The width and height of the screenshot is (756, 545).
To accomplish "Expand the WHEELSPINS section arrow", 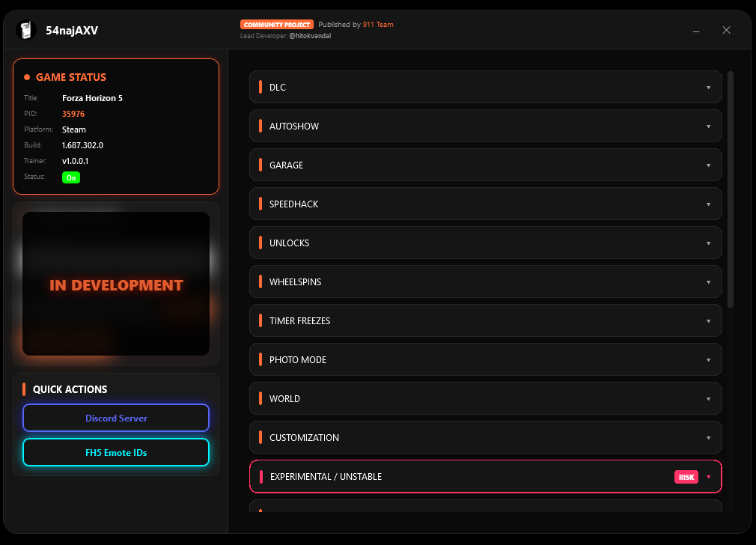I will 708,282.
